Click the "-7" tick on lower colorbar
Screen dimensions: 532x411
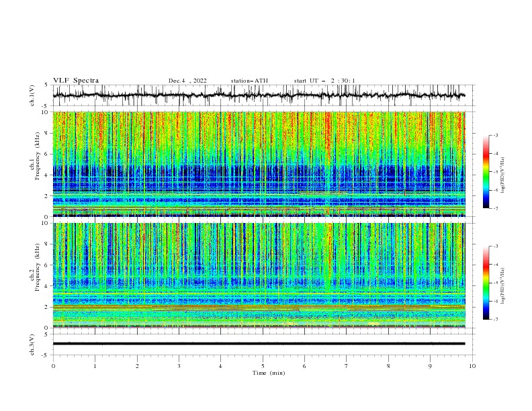coord(496,319)
